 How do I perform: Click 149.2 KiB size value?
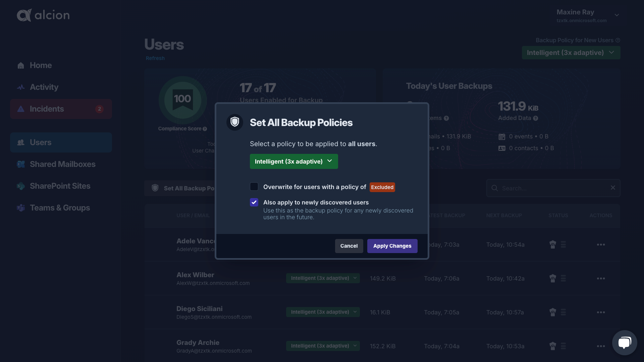pos(383,279)
